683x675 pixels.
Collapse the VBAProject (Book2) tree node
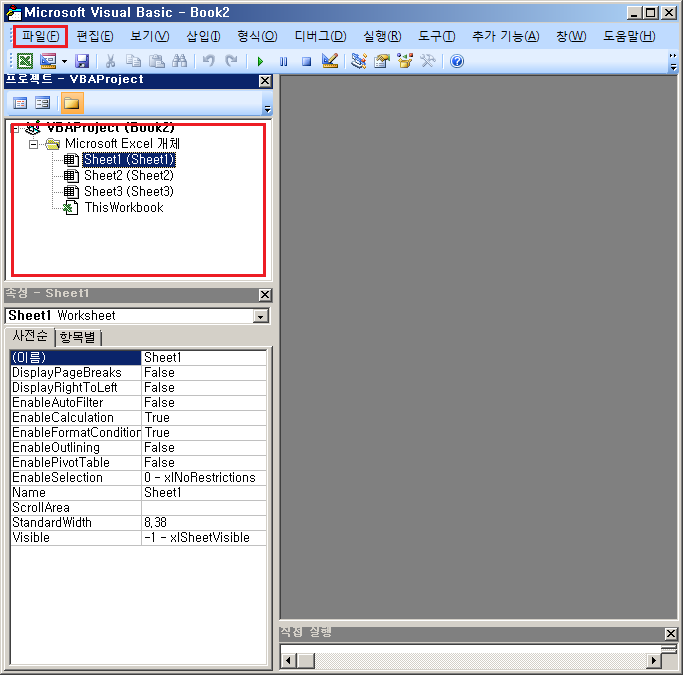coord(16,129)
